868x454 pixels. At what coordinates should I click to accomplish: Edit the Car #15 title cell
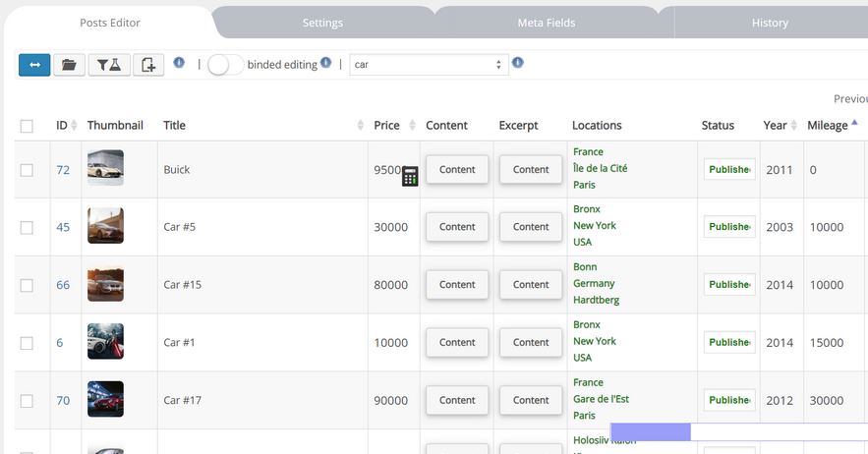[x=262, y=285]
